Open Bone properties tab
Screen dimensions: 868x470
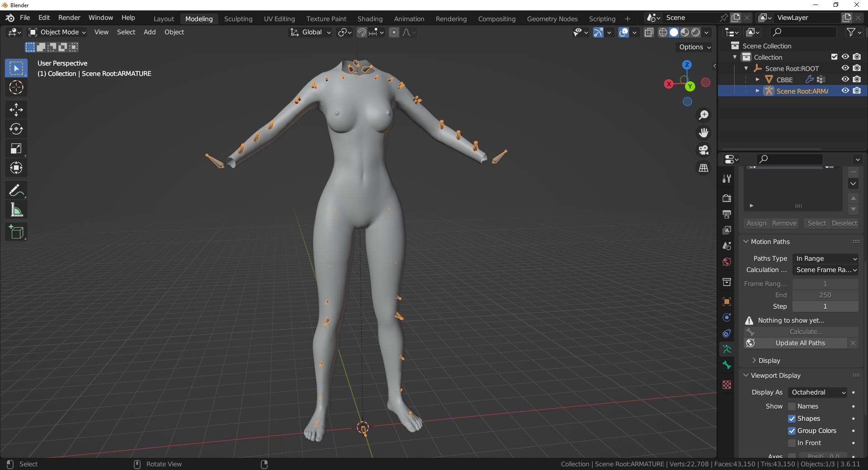(726, 365)
